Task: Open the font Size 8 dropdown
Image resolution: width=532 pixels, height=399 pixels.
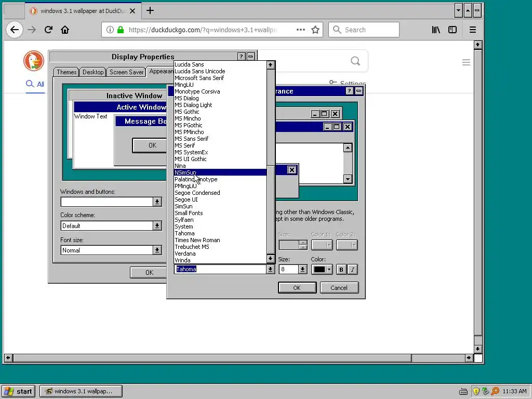Action: tap(303, 270)
